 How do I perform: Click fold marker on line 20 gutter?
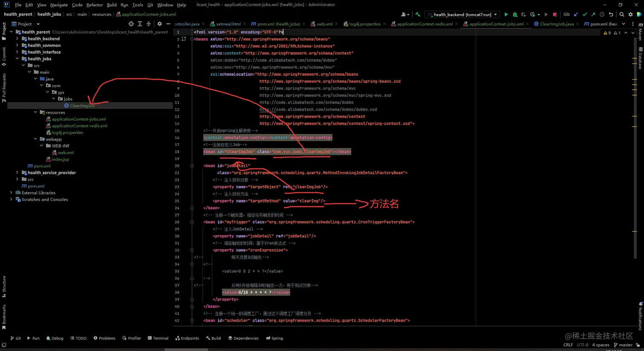pyautogui.click(x=192, y=166)
